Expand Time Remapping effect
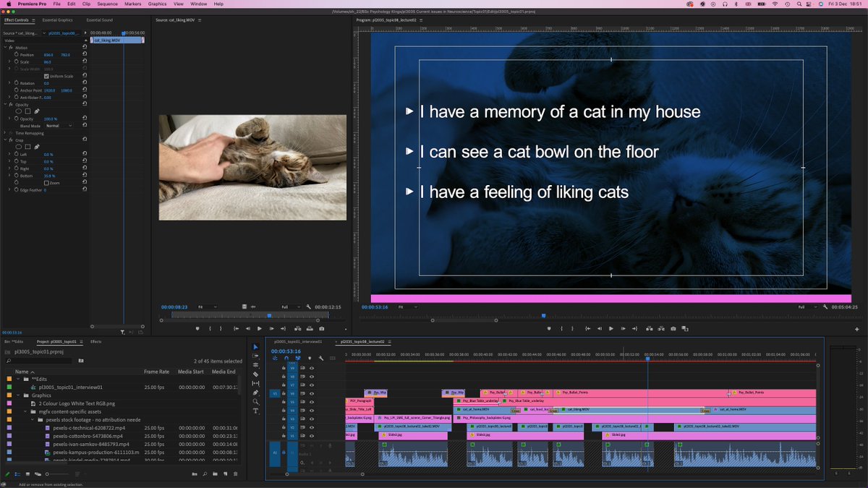The width and height of the screenshot is (868, 488). tap(4, 133)
